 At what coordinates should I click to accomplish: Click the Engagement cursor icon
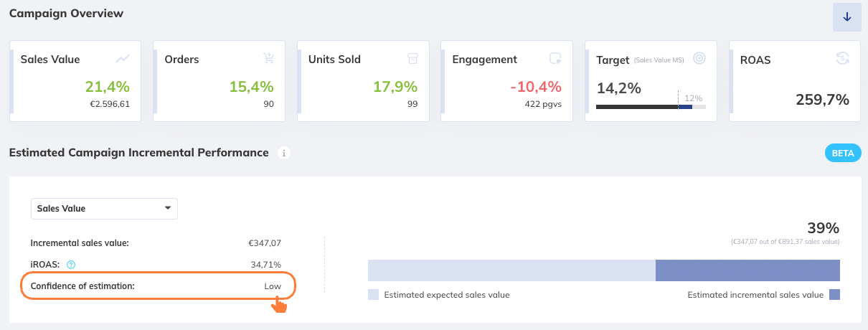click(556, 59)
